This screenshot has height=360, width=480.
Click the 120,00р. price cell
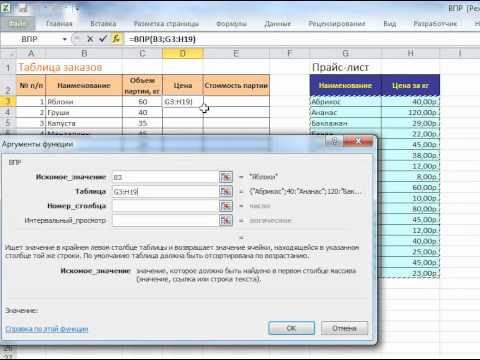pyautogui.click(x=411, y=112)
